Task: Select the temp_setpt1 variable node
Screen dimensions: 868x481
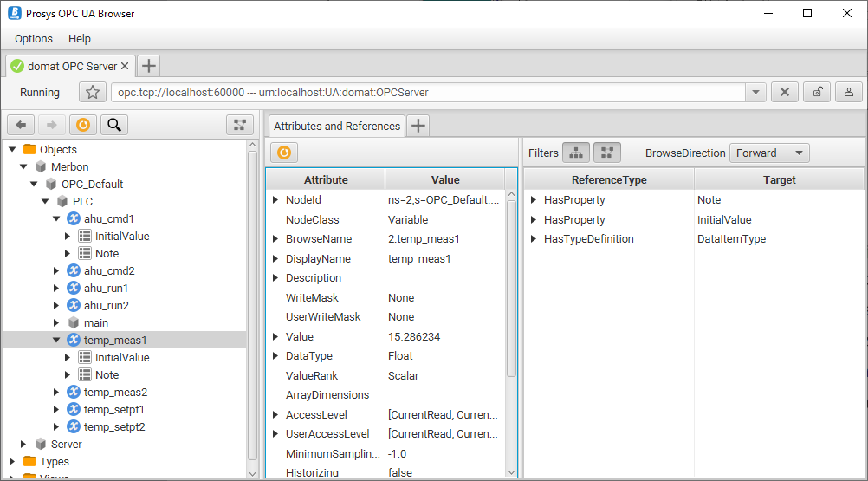Action: click(115, 409)
